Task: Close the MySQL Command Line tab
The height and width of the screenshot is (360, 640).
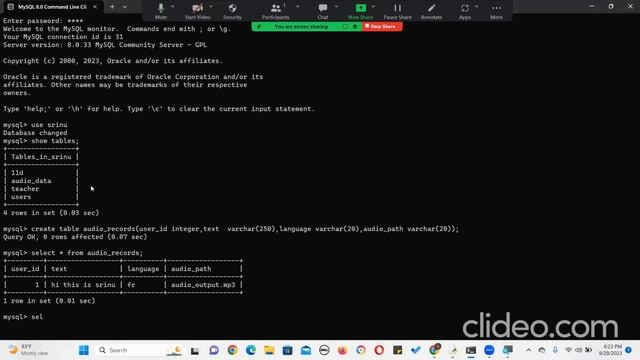Action: (95, 7)
